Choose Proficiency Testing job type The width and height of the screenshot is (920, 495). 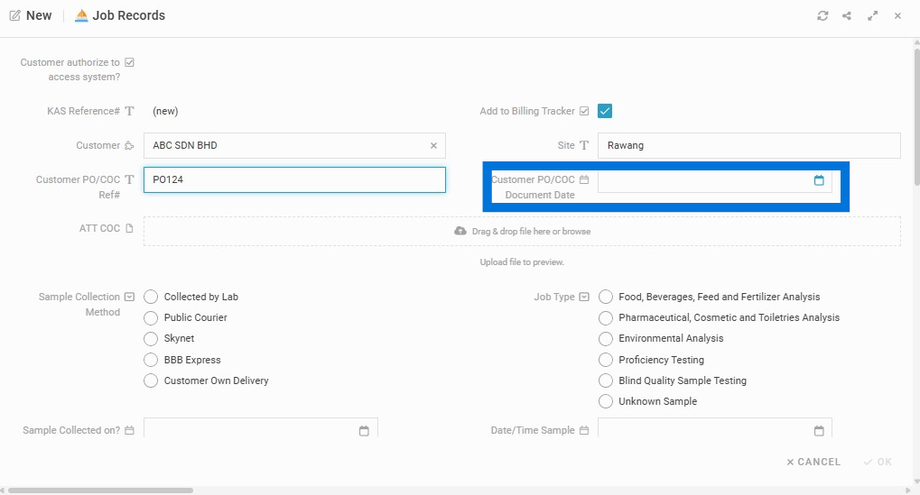tap(606, 360)
